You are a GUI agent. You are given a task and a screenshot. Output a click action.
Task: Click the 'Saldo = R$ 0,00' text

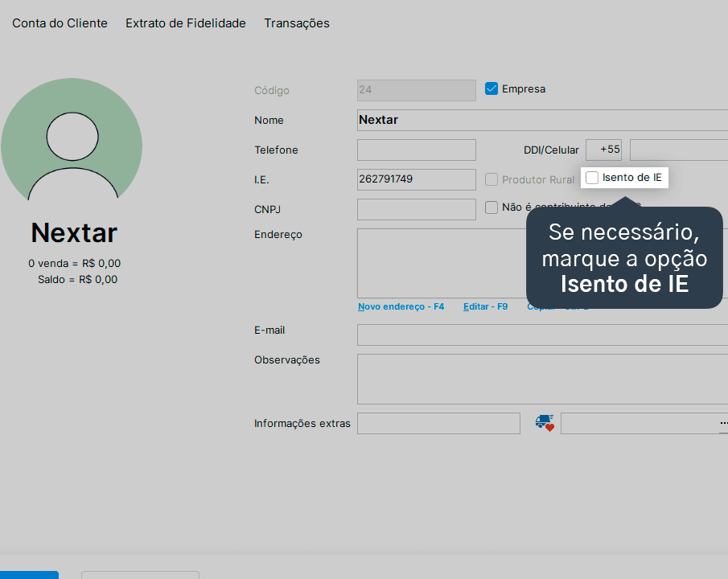click(x=77, y=280)
